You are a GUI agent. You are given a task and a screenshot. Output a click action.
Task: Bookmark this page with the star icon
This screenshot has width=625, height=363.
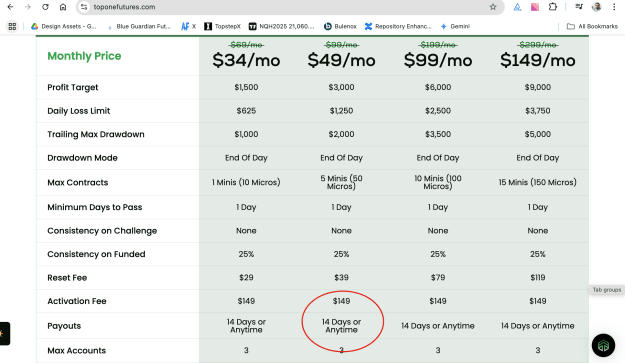click(x=493, y=7)
